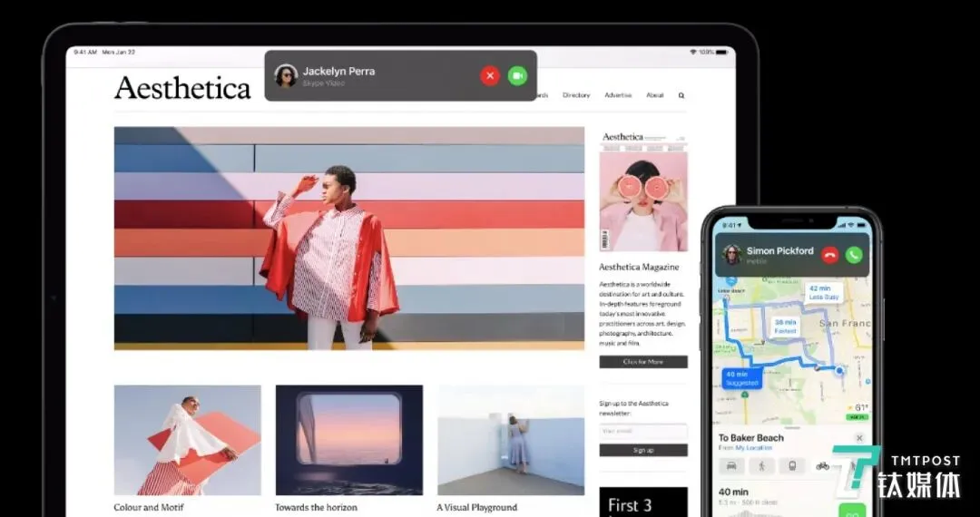This screenshot has height=517, width=980.
Task: Close the Baker Beach directions card
Action: (x=859, y=438)
